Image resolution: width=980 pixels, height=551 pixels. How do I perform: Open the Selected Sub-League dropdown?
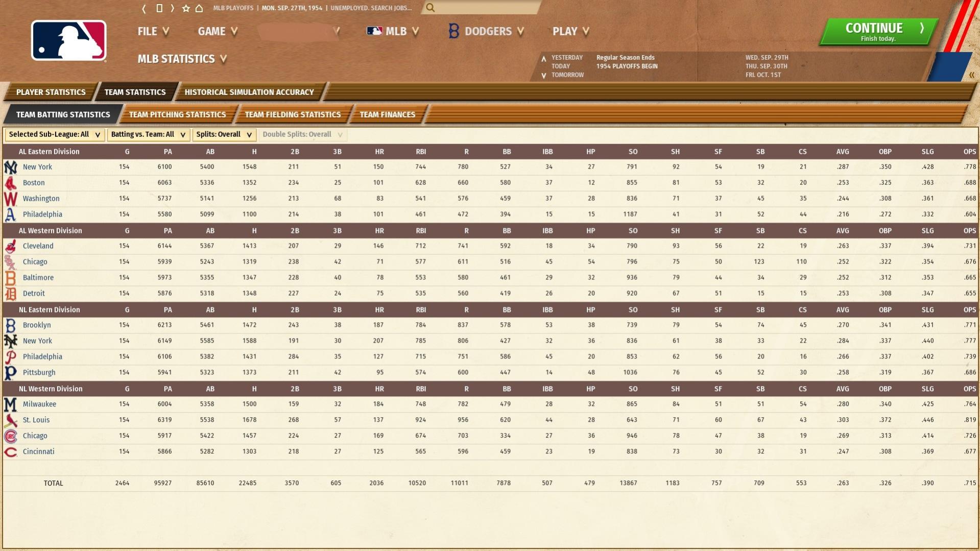(x=55, y=135)
